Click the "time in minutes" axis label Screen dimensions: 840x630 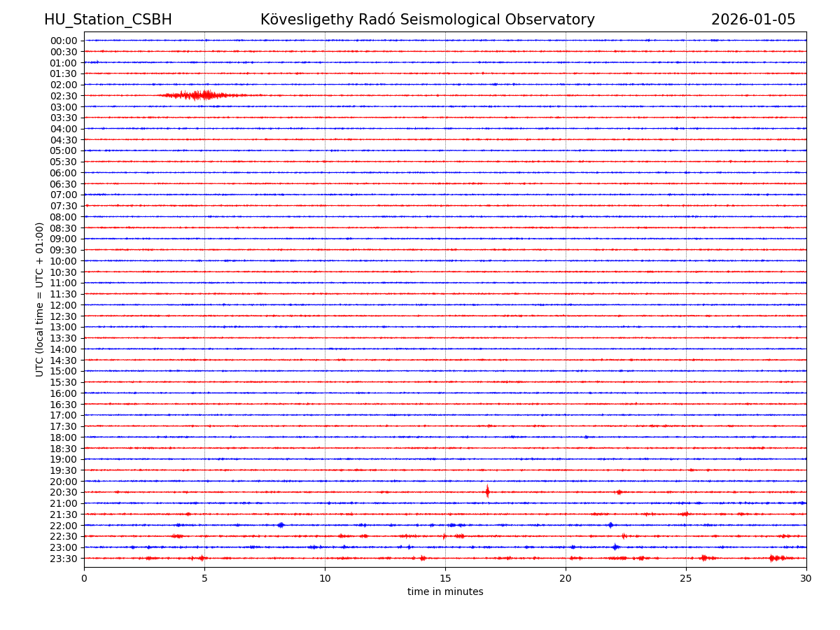tap(445, 592)
